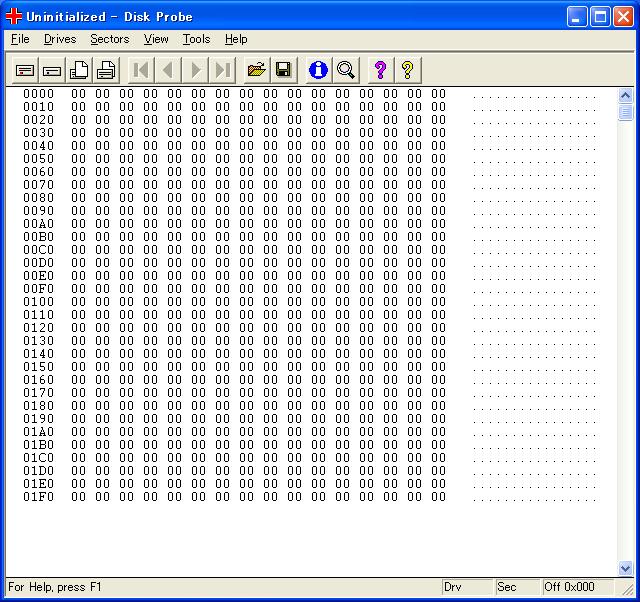Save with the floppy disk icon
This screenshot has height=602, width=640.
284,70
